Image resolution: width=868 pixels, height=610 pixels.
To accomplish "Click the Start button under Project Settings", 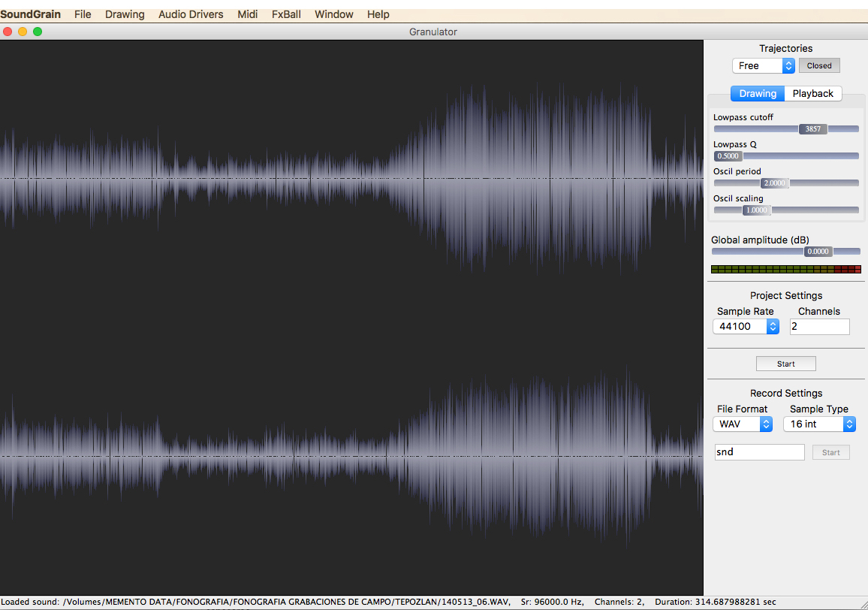I will tap(785, 364).
